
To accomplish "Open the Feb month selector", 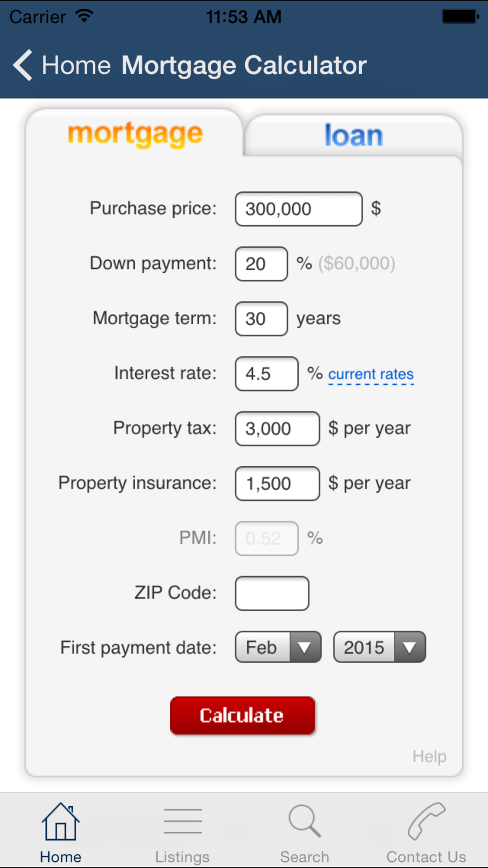I will (278, 647).
